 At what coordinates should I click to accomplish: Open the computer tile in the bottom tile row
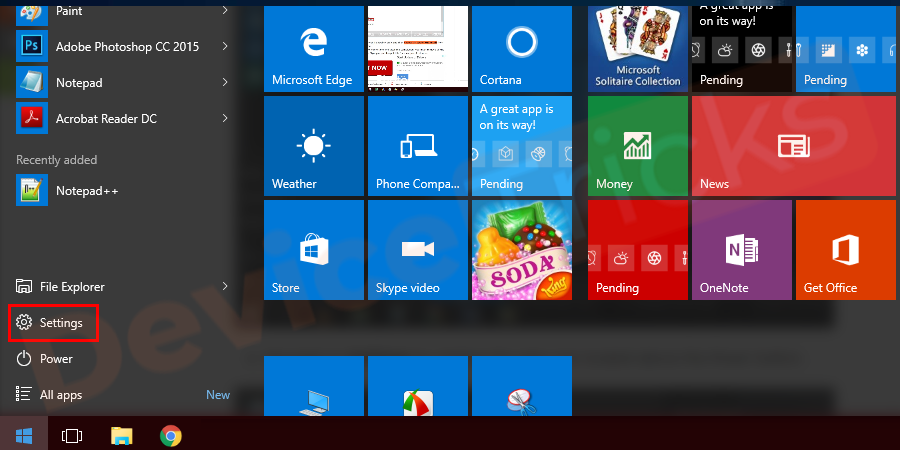point(313,386)
